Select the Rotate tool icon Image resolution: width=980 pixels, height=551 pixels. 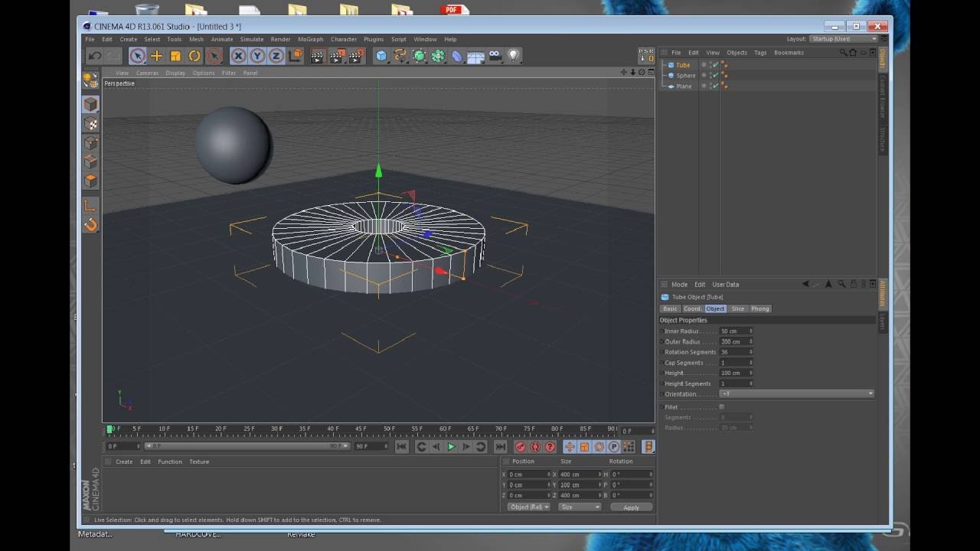pos(194,56)
